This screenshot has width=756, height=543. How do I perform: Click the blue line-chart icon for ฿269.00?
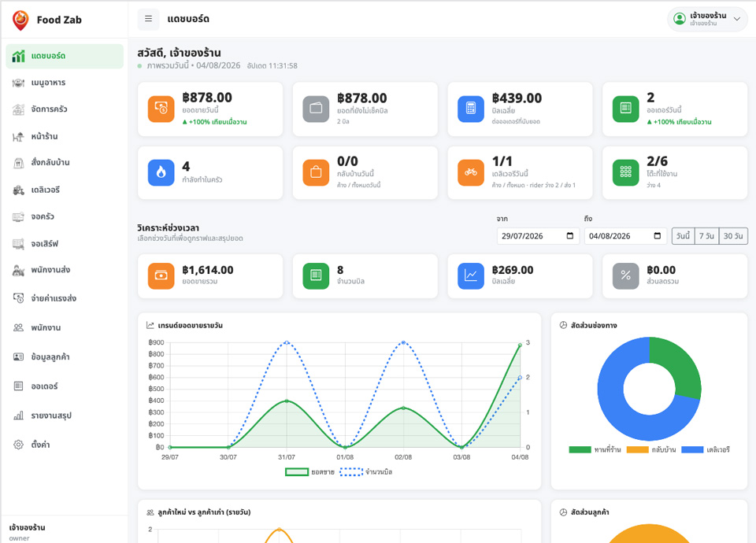pyautogui.click(x=471, y=276)
